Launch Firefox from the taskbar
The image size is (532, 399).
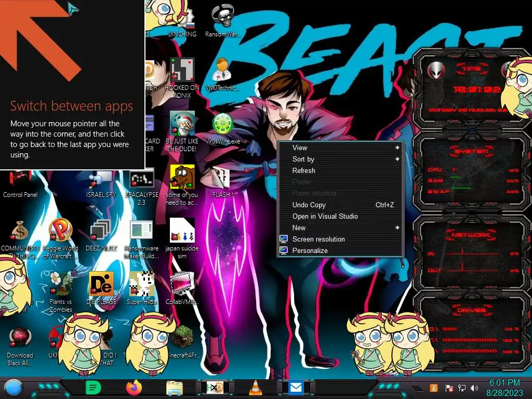(x=134, y=388)
